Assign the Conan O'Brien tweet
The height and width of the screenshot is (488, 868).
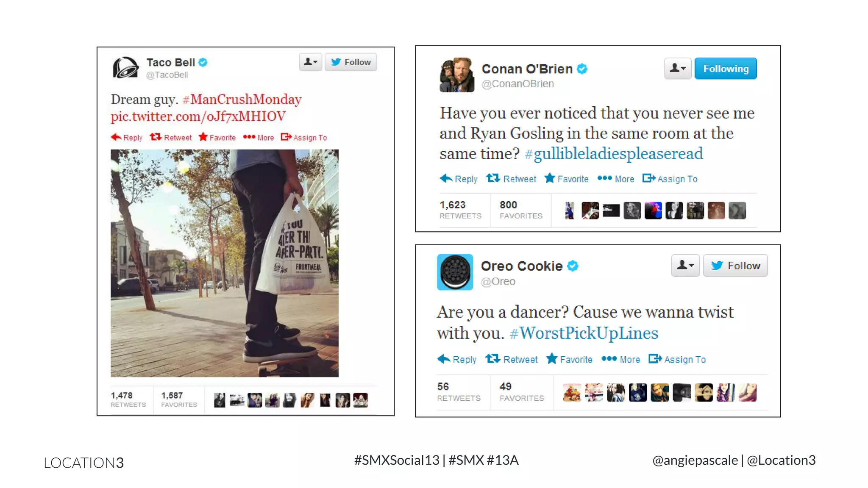670,179
